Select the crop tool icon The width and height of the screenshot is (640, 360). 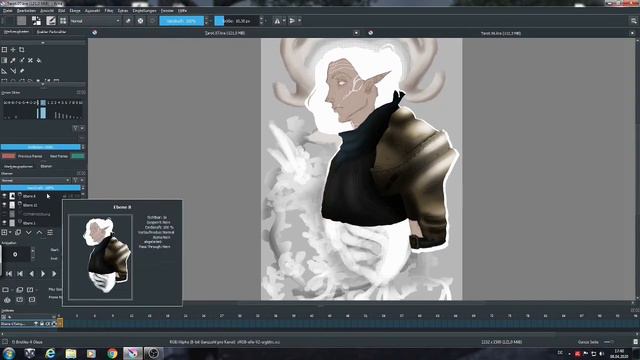pyautogui.click(x=22, y=50)
